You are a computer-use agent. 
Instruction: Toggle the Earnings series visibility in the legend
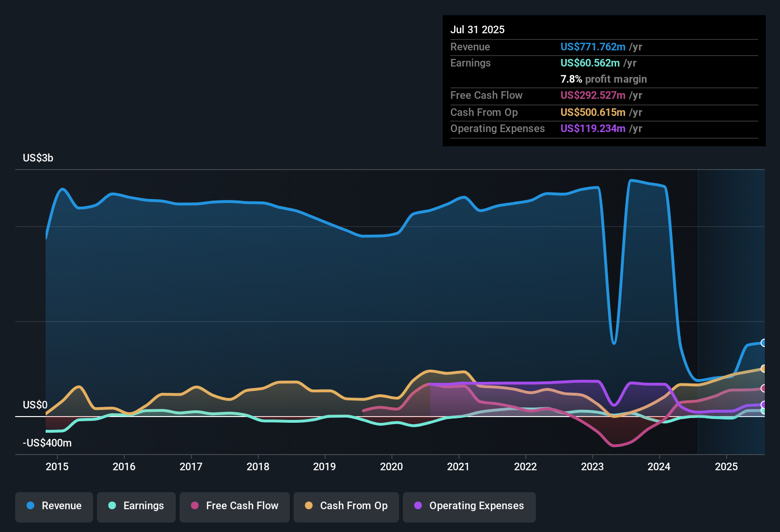pyautogui.click(x=136, y=506)
